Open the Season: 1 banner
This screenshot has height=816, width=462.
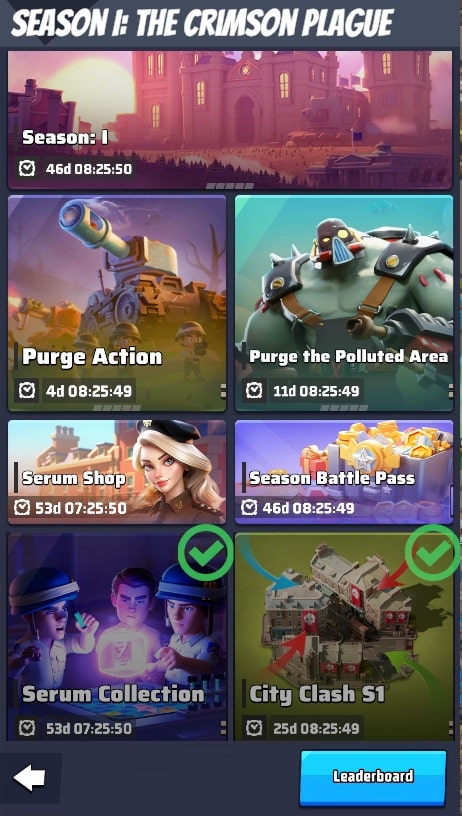230,120
